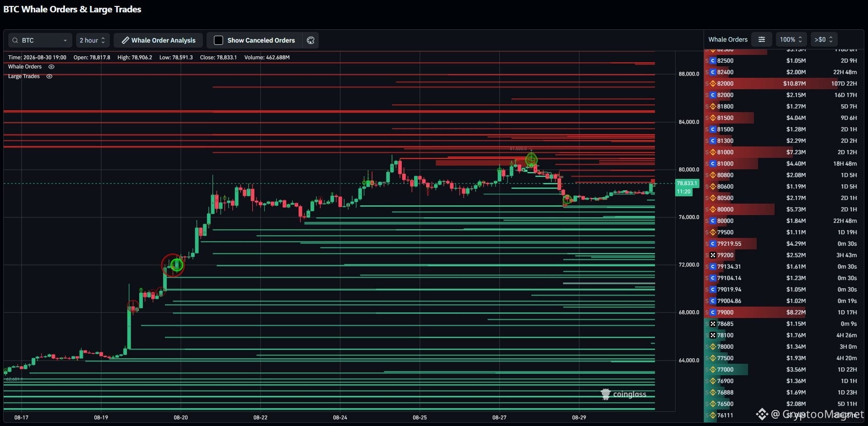Image resolution: width=868 pixels, height=426 pixels.
Task: Click the Close: 78,833.1 readout
Action: (218, 58)
